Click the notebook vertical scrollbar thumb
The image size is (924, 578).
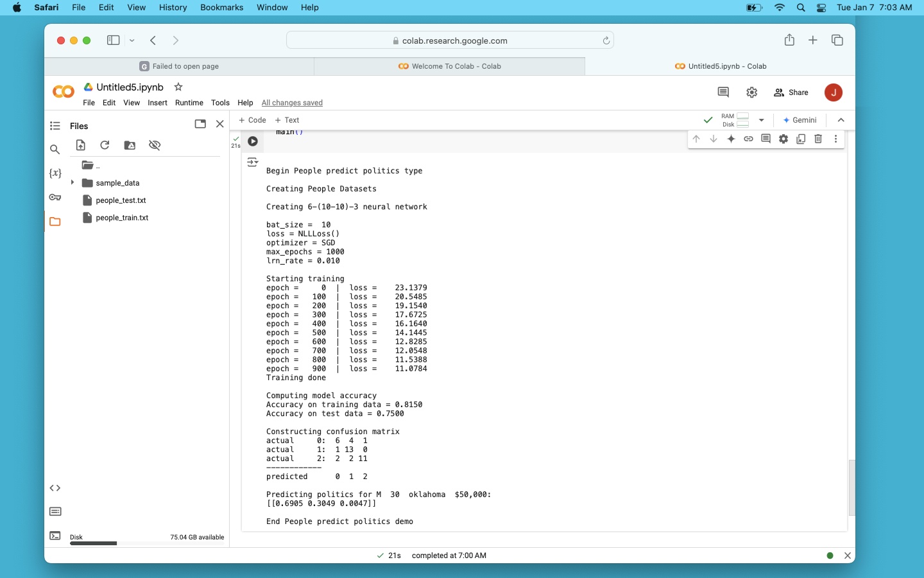coord(851,488)
